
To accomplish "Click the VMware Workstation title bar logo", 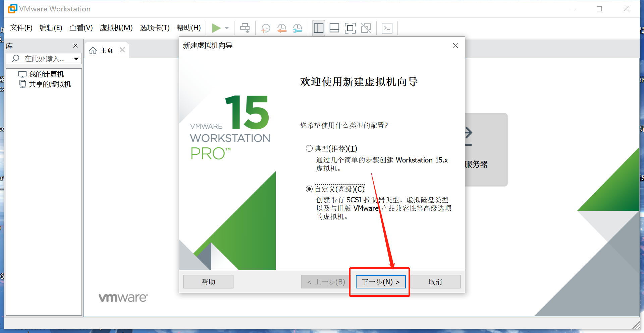I will pos(12,9).
